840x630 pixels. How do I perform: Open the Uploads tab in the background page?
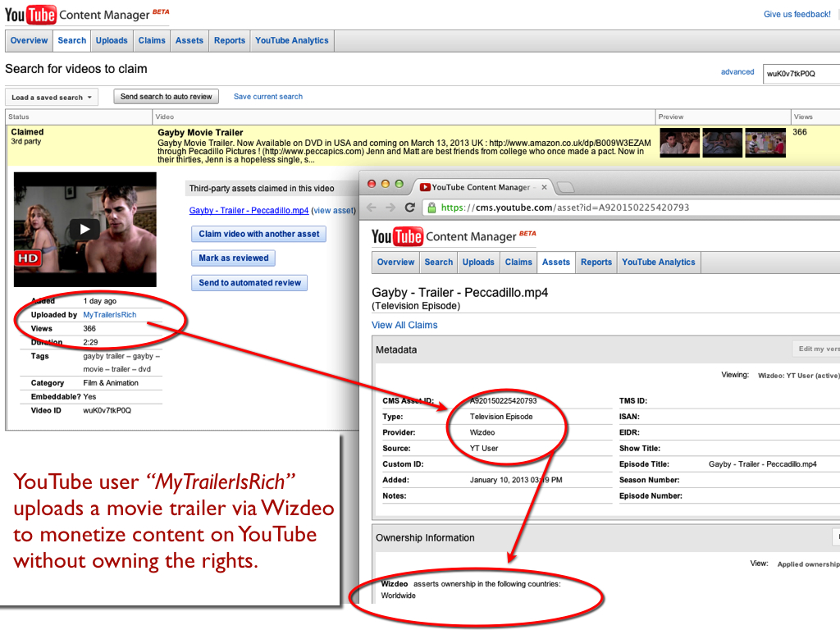112,41
